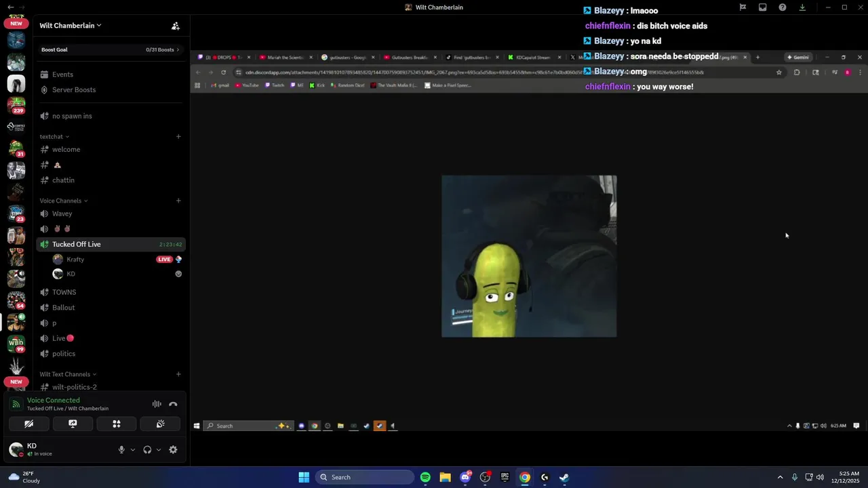Open the KD user profile avatar
This screenshot has height=488, width=868.
[16, 449]
